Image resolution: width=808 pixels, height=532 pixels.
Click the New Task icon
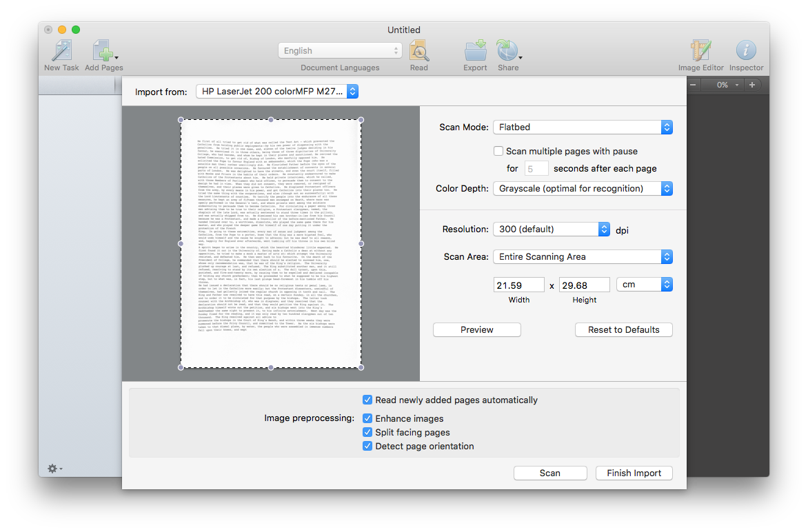[x=61, y=50]
